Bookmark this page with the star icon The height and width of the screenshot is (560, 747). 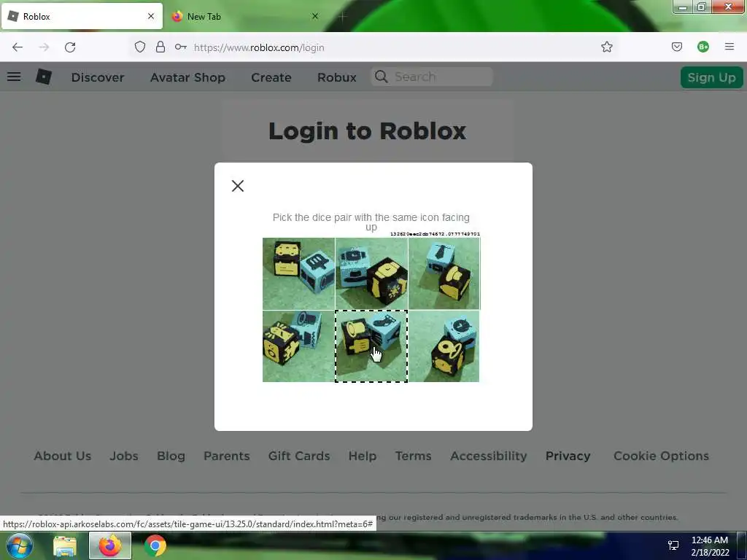606,47
